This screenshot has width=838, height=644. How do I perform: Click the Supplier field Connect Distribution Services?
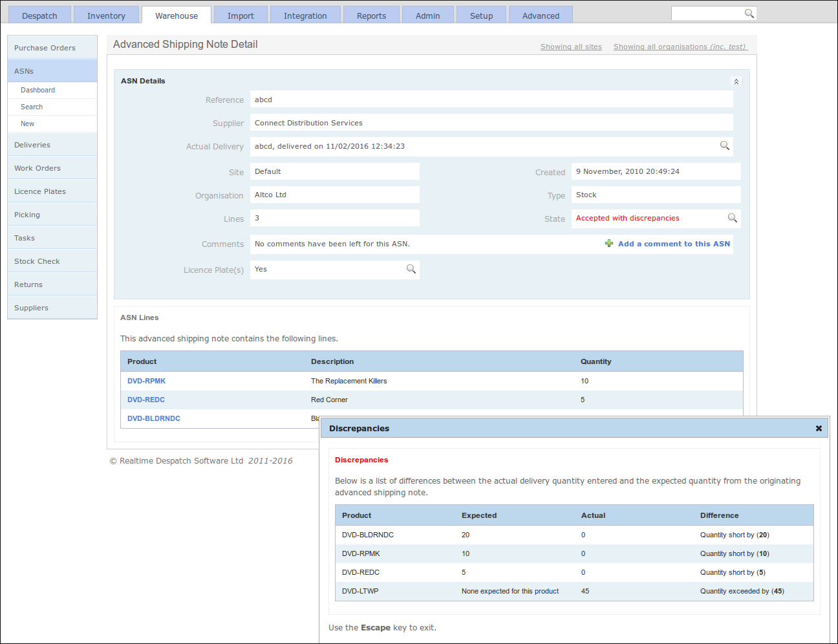[x=491, y=123]
